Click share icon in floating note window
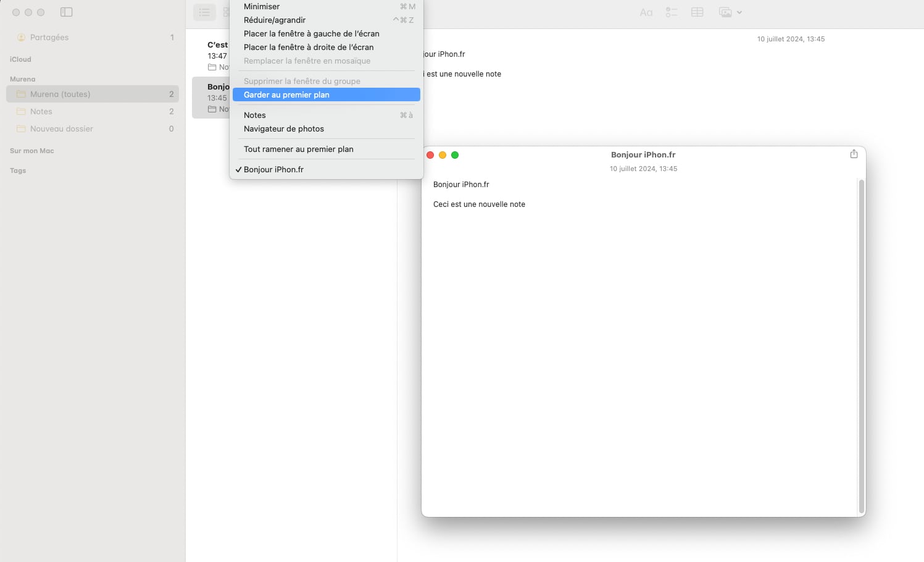This screenshot has width=924, height=562. [x=854, y=154]
